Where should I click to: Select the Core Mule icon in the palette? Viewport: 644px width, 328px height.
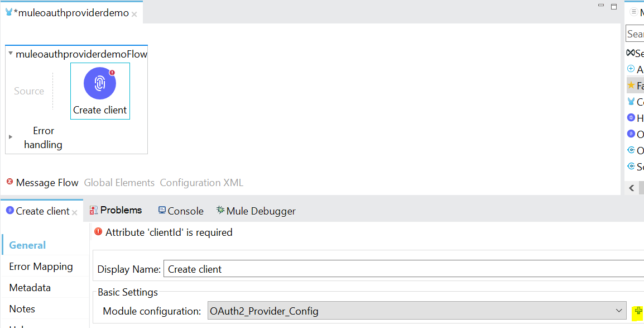[x=631, y=102]
